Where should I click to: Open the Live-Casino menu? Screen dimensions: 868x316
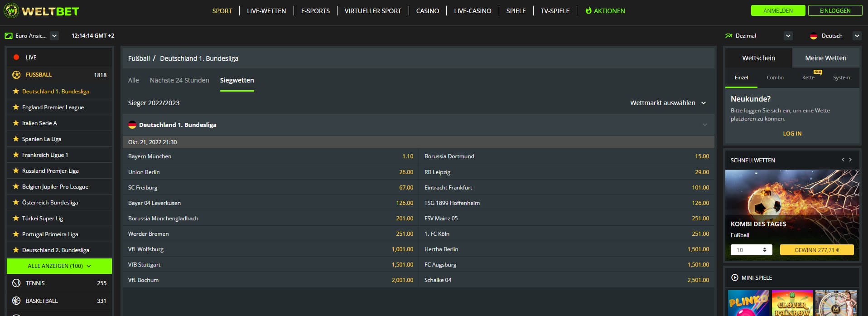pyautogui.click(x=473, y=11)
